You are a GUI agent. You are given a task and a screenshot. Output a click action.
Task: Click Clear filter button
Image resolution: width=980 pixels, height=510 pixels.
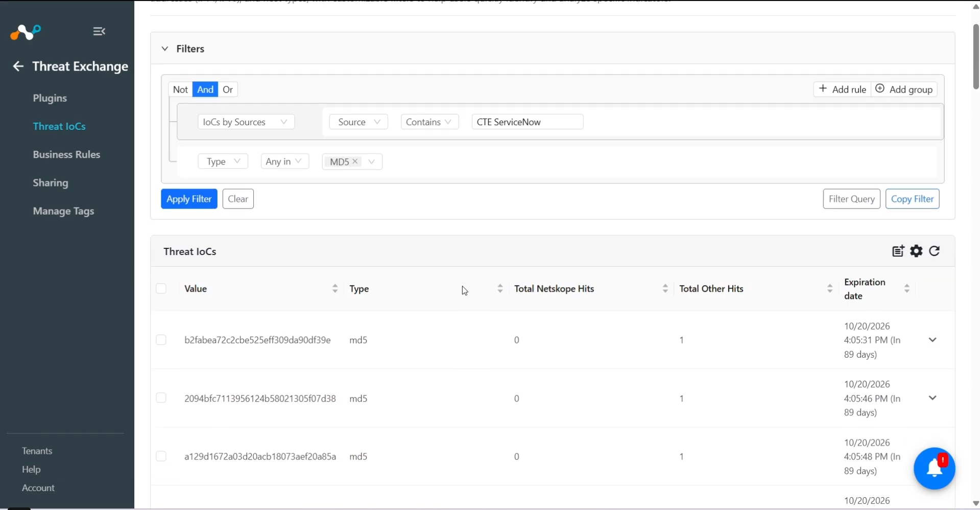[238, 199]
